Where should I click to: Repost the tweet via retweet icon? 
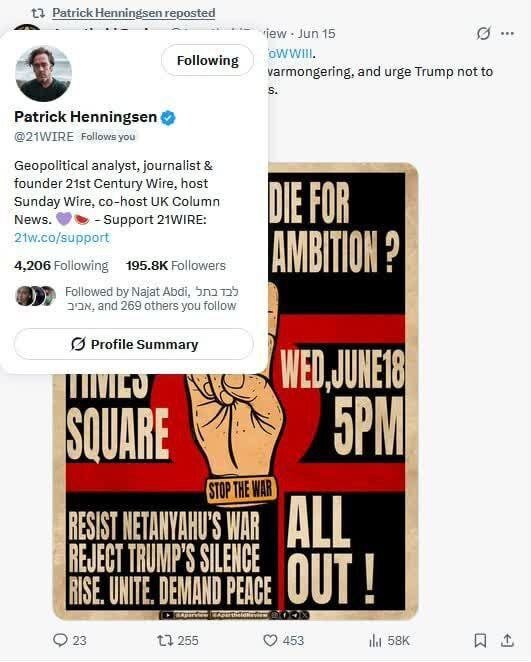click(x=165, y=640)
